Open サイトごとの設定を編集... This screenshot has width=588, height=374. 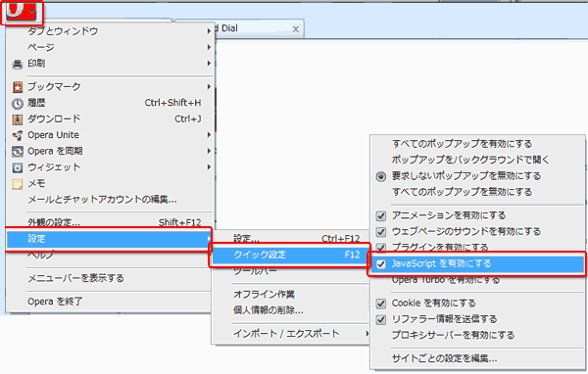tap(444, 358)
